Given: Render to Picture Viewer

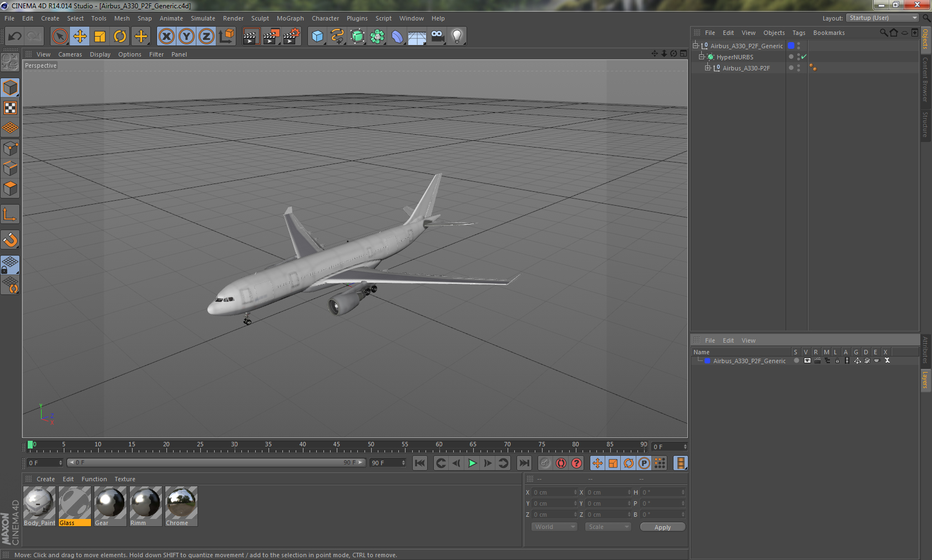Looking at the screenshot, I should [271, 37].
